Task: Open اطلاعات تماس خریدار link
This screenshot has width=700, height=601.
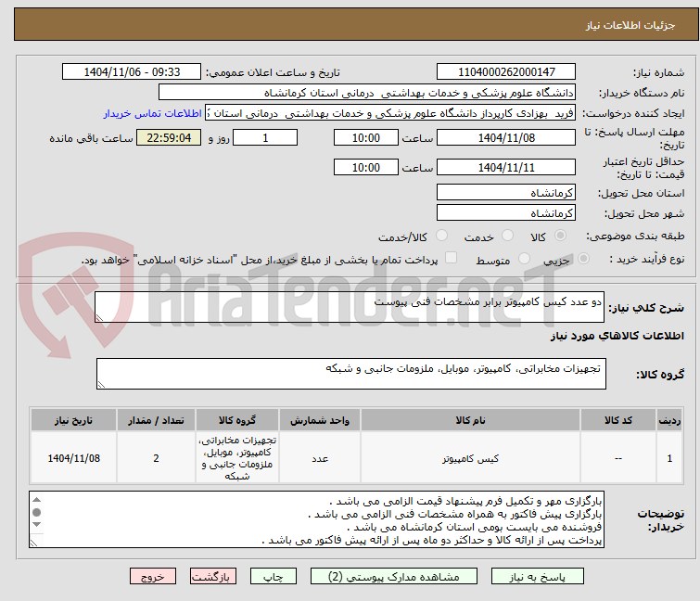Action: [153, 113]
